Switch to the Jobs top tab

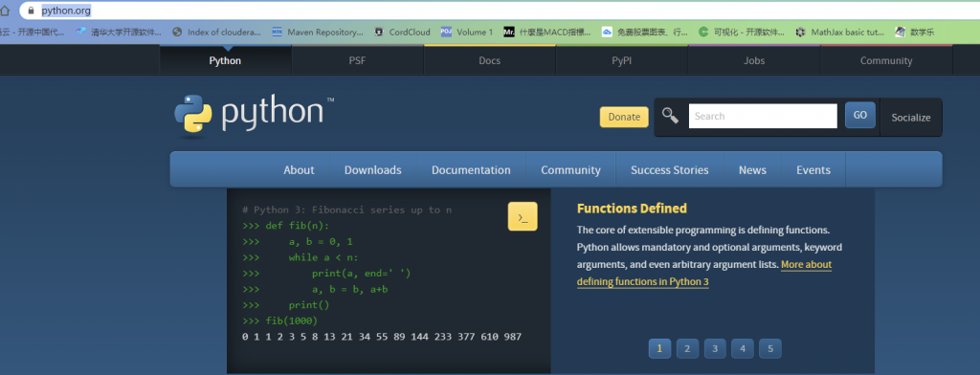click(754, 60)
